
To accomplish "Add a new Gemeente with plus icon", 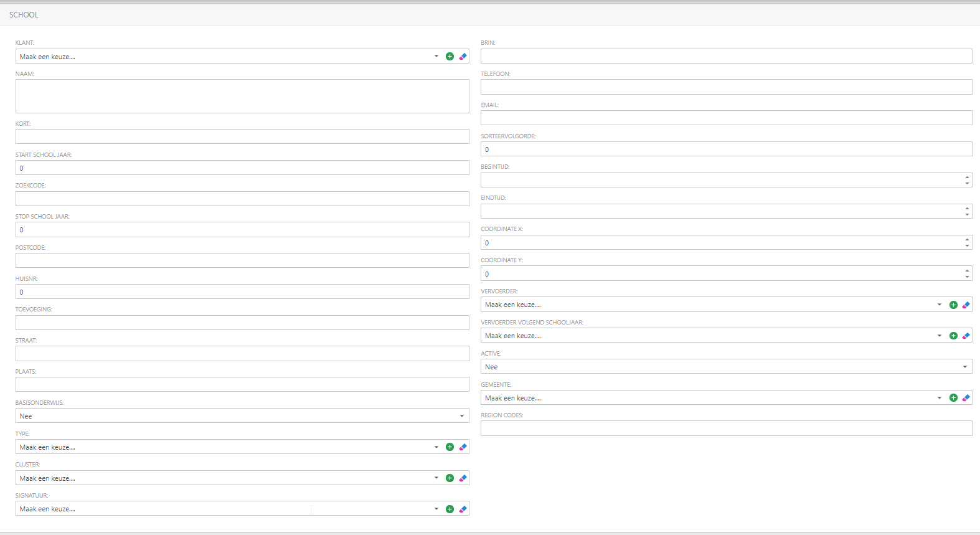I will (953, 398).
